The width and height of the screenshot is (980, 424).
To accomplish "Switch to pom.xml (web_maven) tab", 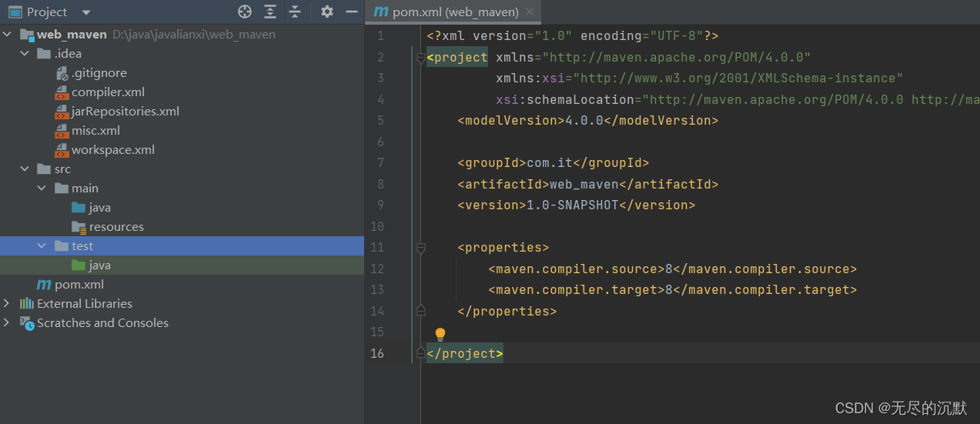I will point(456,12).
